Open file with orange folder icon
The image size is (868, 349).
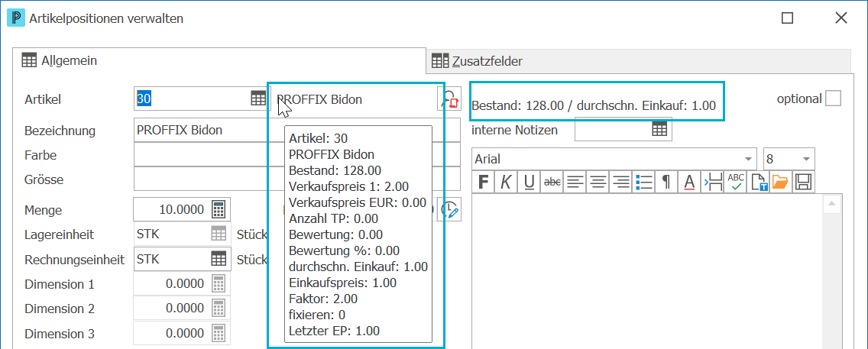coord(781,182)
